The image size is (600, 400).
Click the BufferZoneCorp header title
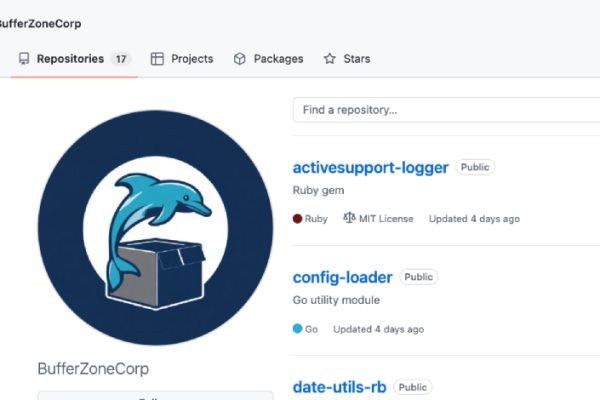point(40,24)
